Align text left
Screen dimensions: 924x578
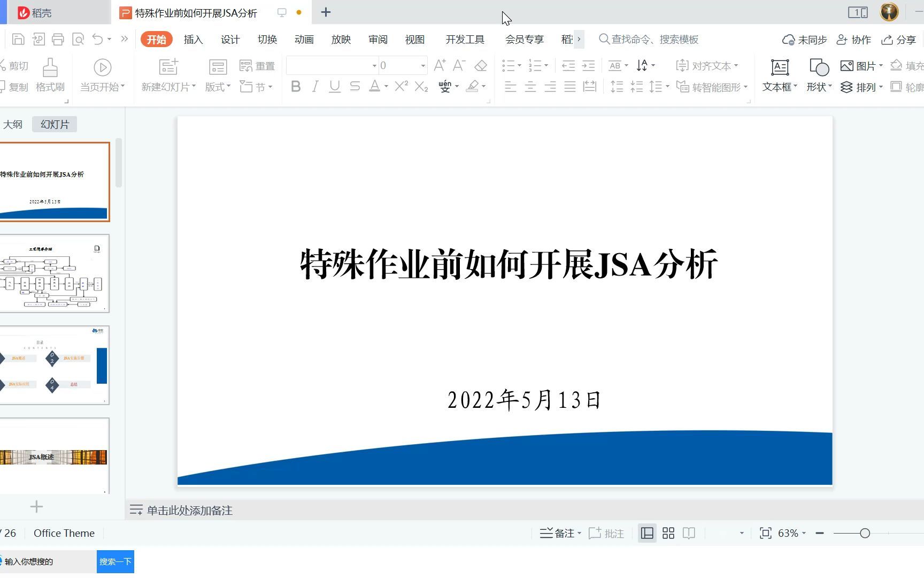pyautogui.click(x=511, y=86)
